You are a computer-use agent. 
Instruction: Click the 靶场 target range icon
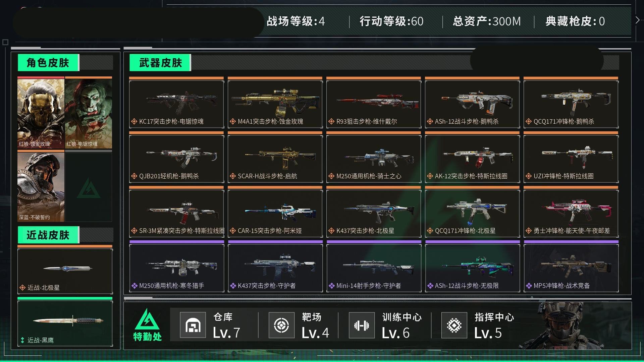pos(281,325)
